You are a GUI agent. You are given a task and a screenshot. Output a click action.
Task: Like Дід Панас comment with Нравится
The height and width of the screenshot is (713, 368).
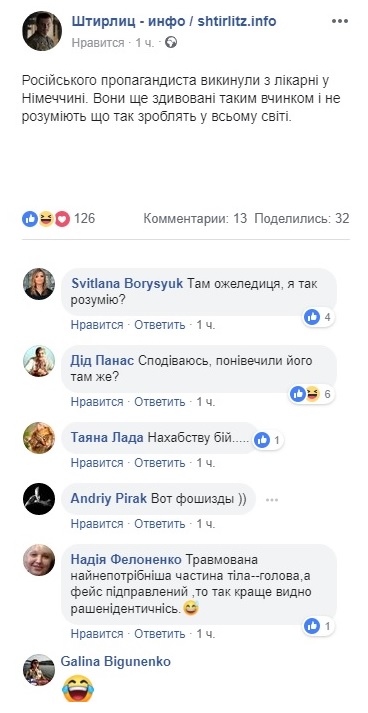pyautogui.click(x=97, y=402)
